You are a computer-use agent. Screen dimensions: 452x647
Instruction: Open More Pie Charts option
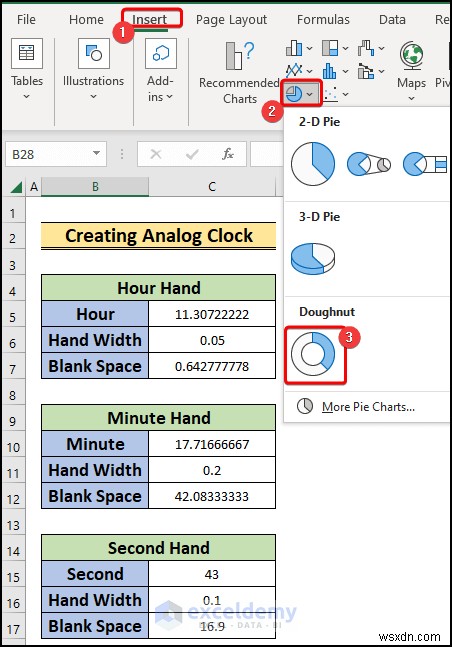tap(368, 407)
